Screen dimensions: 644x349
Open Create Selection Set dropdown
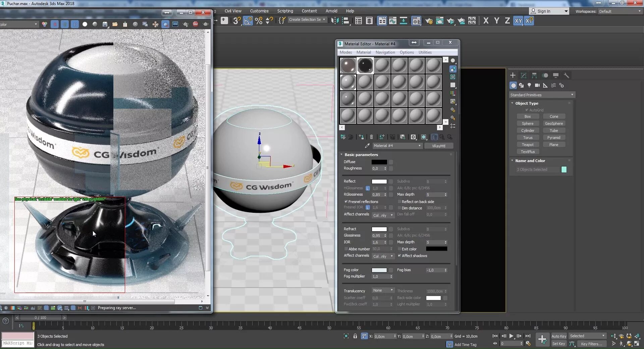(307, 19)
